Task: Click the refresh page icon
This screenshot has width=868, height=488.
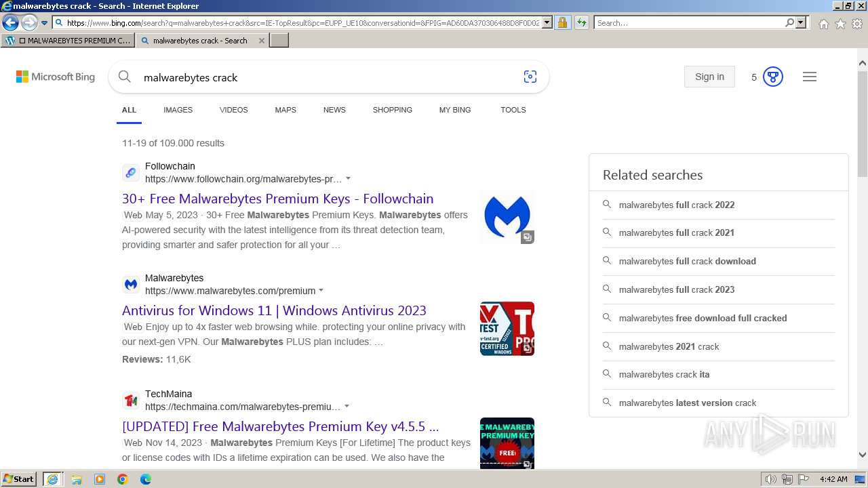Action: (x=582, y=23)
